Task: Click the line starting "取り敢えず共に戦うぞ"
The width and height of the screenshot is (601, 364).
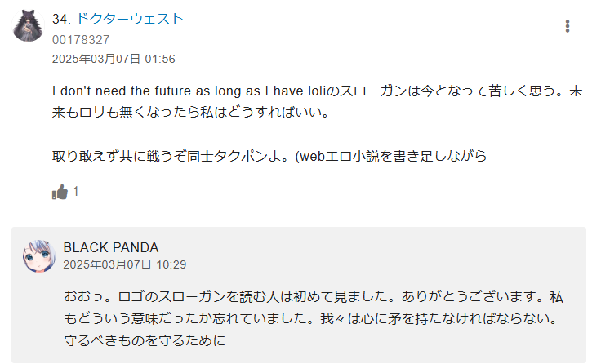Action: [x=269, y=154]
